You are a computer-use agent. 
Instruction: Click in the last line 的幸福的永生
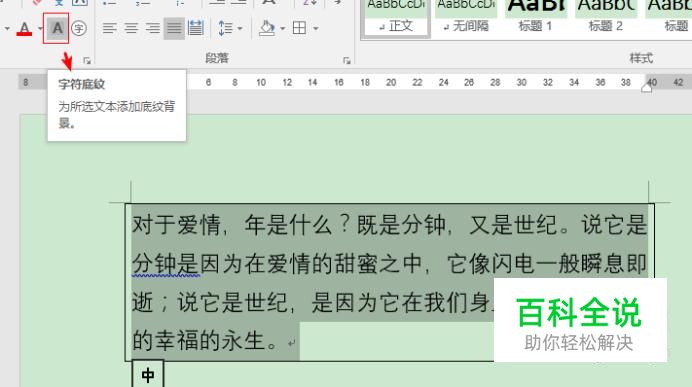coord(205,341)
